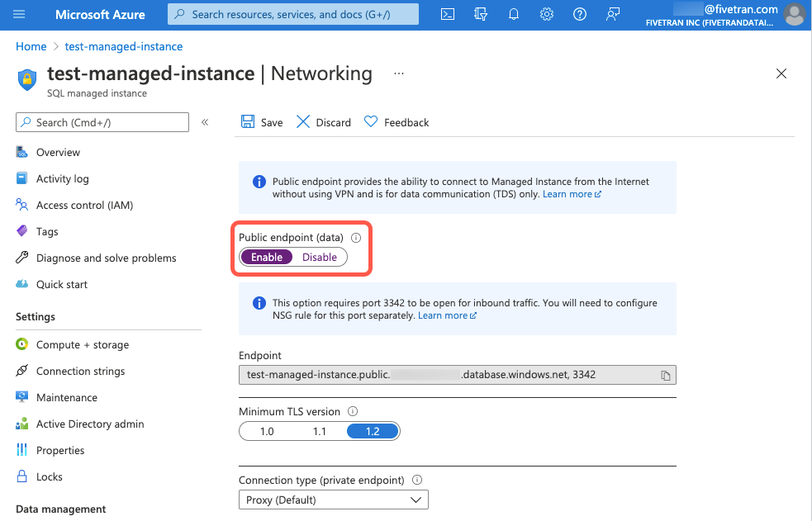Go to Microsoft Azure portal home logo
812x521 pixels.
pos(101,15)
